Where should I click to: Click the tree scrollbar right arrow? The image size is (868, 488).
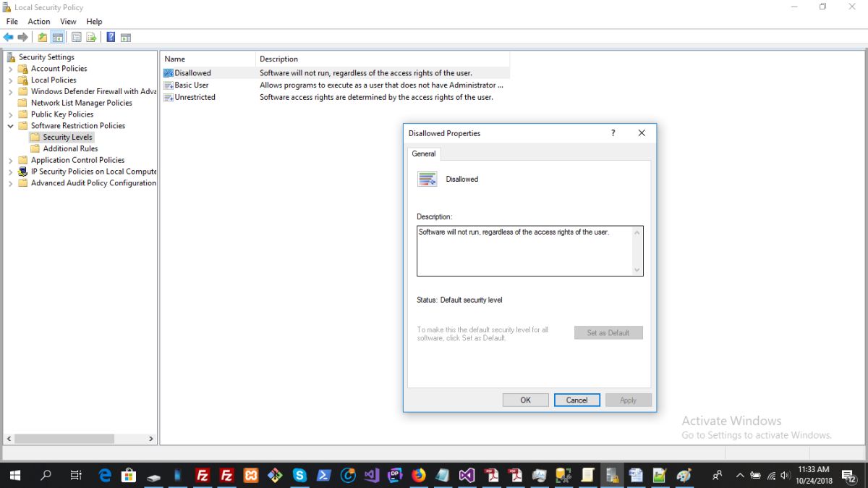pos(151,439)
